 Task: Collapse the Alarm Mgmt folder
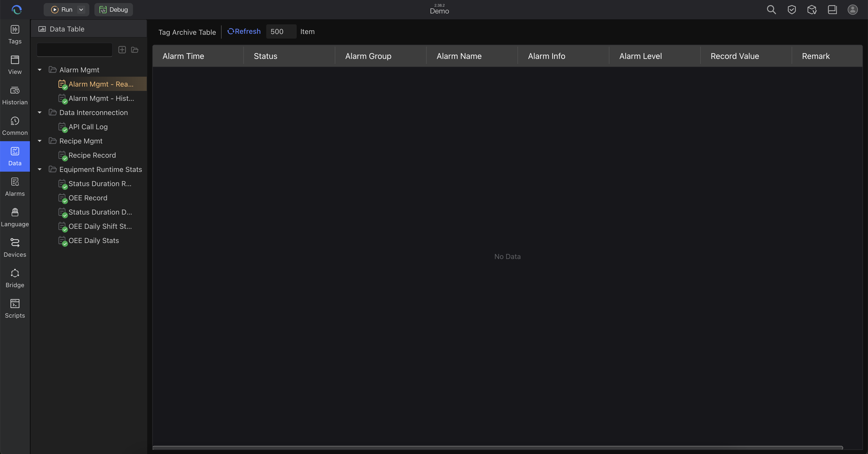point(39,69)
